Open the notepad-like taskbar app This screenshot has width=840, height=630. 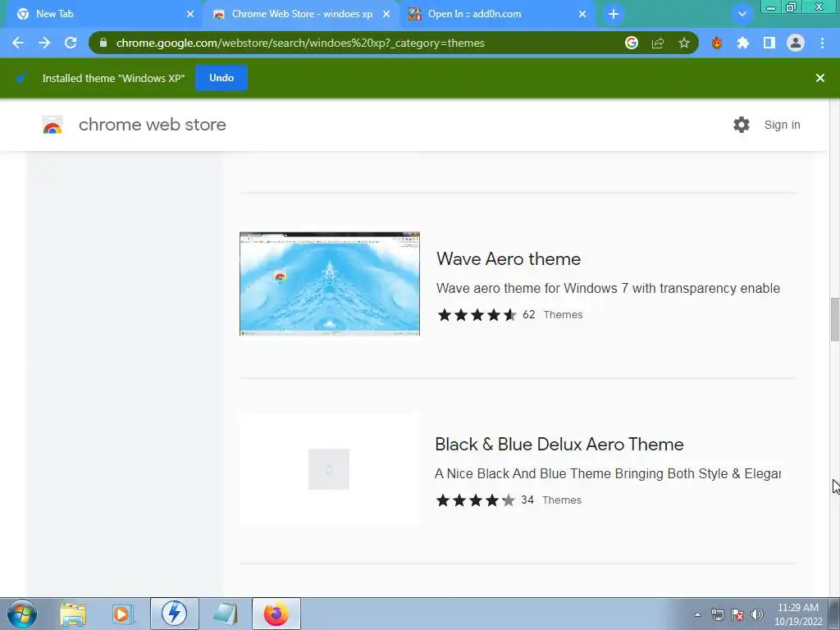coord(225,614)
